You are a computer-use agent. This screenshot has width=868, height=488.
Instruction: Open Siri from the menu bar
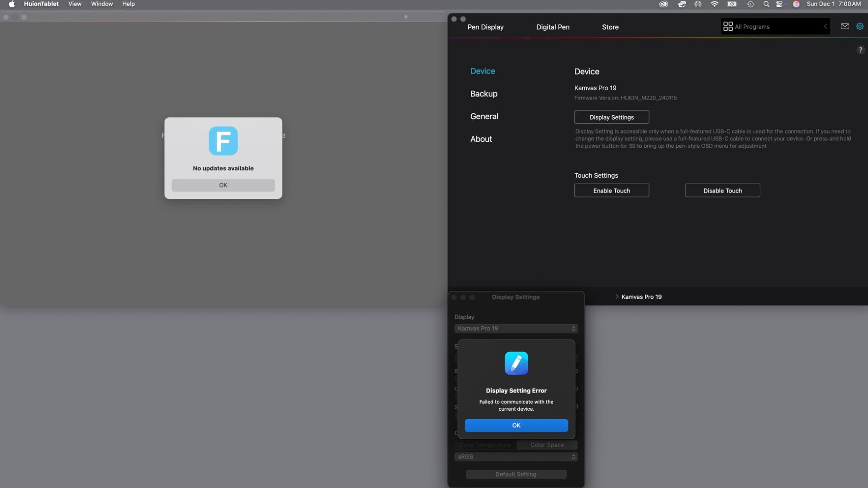(x=796, y=4)
